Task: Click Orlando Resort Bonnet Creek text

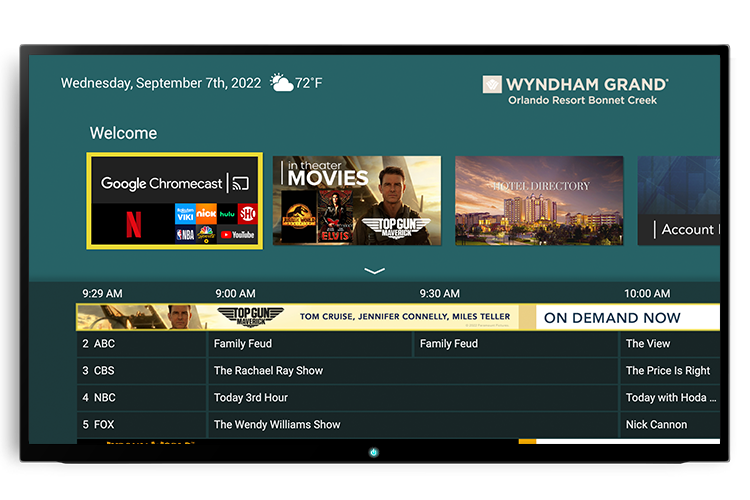Action: 582,100
